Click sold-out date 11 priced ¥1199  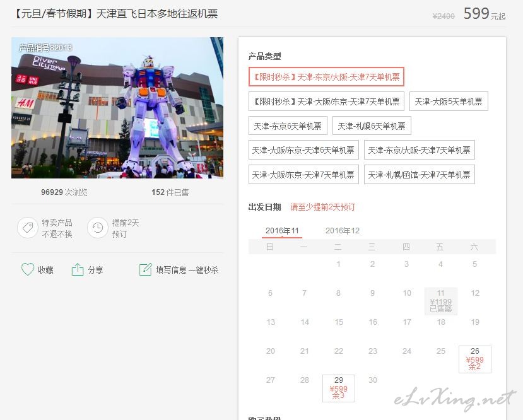click(x=440, y=301)
